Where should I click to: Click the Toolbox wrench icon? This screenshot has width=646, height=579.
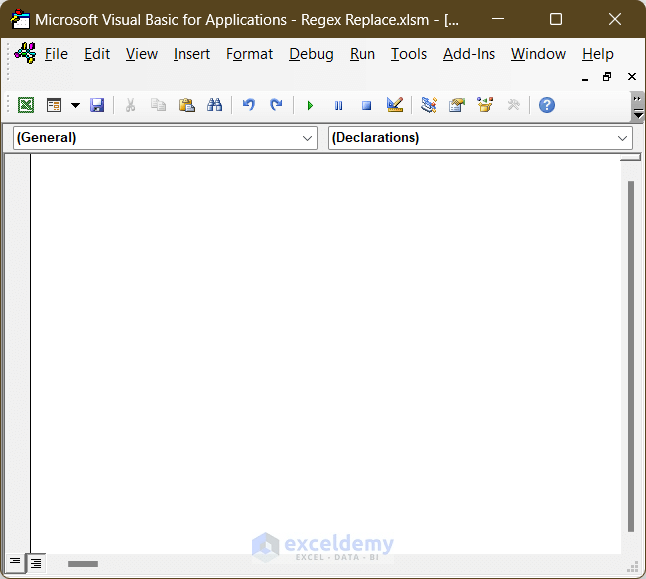(513, 105)
